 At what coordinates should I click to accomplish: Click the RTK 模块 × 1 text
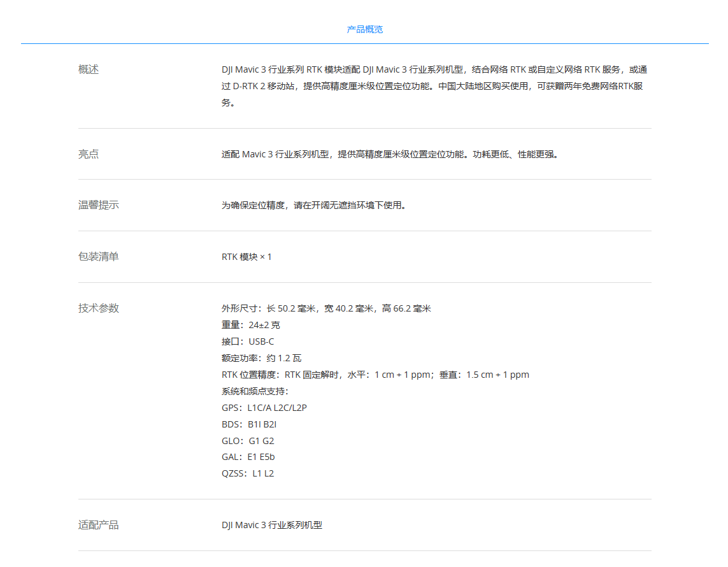click(246, 257)
